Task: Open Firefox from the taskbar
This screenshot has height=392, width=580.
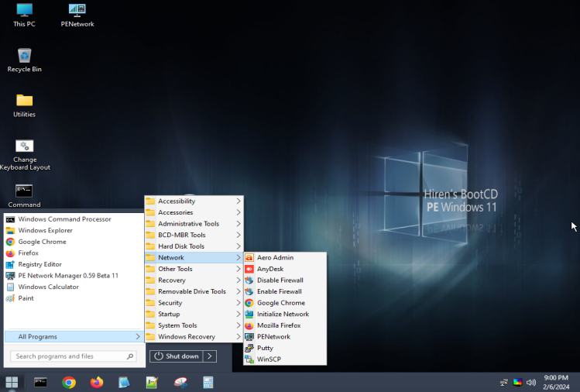Action: pos(97,383)
